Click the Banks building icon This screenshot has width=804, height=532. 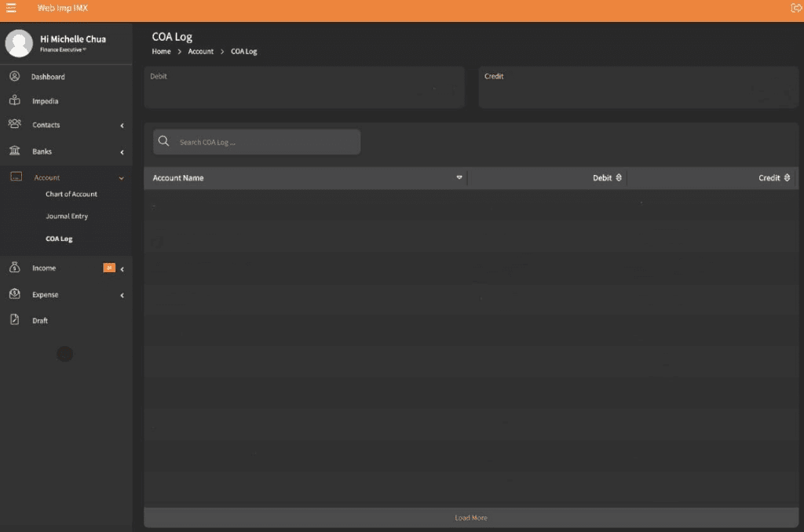(x=15, y=151)
